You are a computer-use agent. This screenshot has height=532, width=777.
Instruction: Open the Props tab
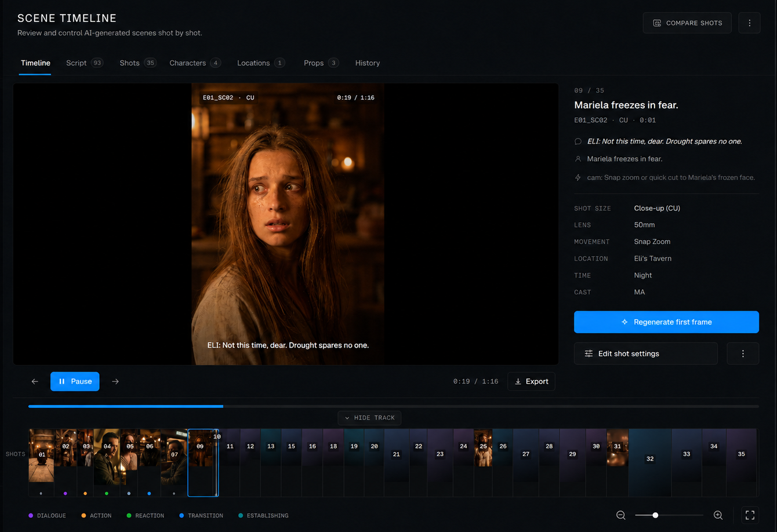[321, 63]
